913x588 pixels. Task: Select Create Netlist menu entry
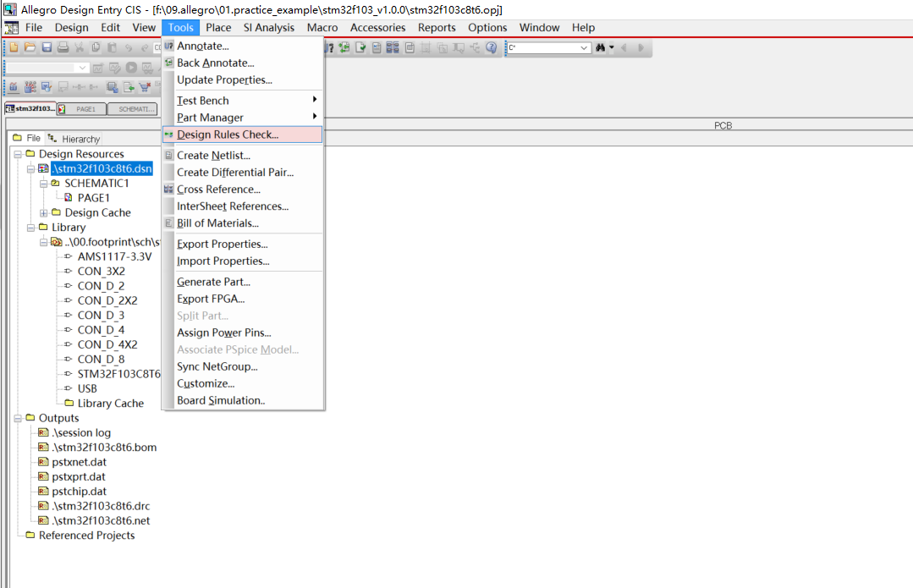pyautogui.click(x=242, y=156)
